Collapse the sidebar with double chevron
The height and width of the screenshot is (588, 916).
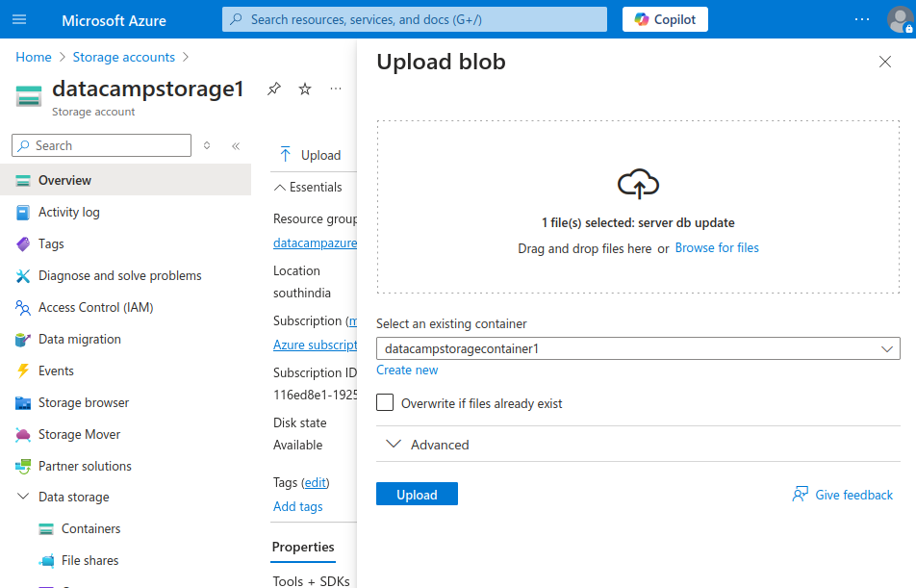click(x=236, y=146)
